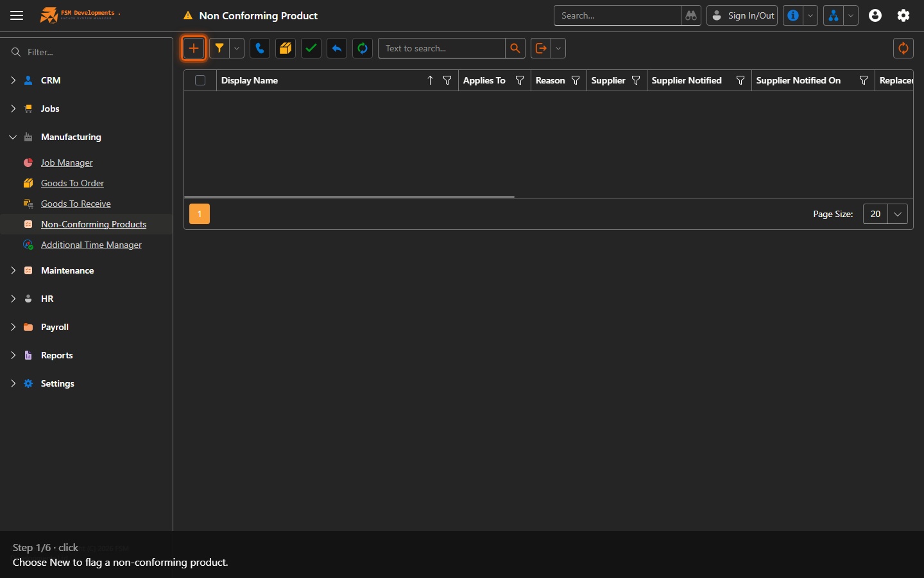
Task: Click the blue reply arrow icon
Action: pos(337,48)
